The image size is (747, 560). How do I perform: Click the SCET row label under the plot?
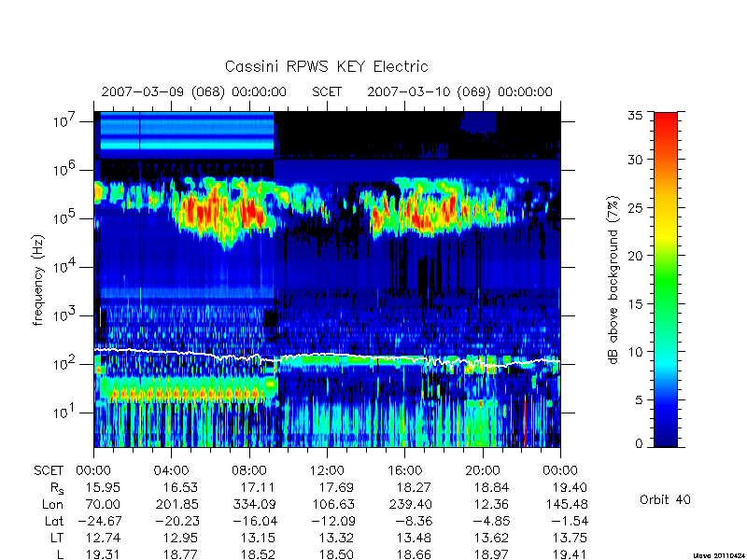click(49, 471)
